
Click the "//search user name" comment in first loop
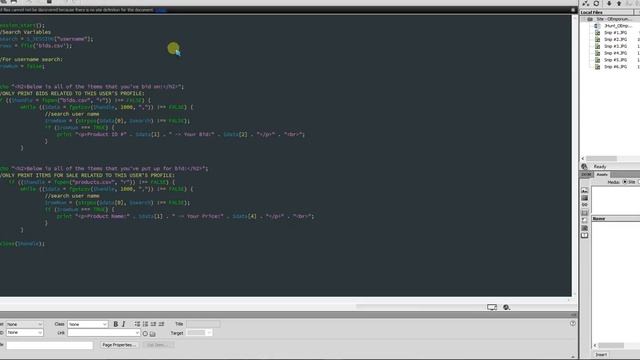tap(72, 114)
